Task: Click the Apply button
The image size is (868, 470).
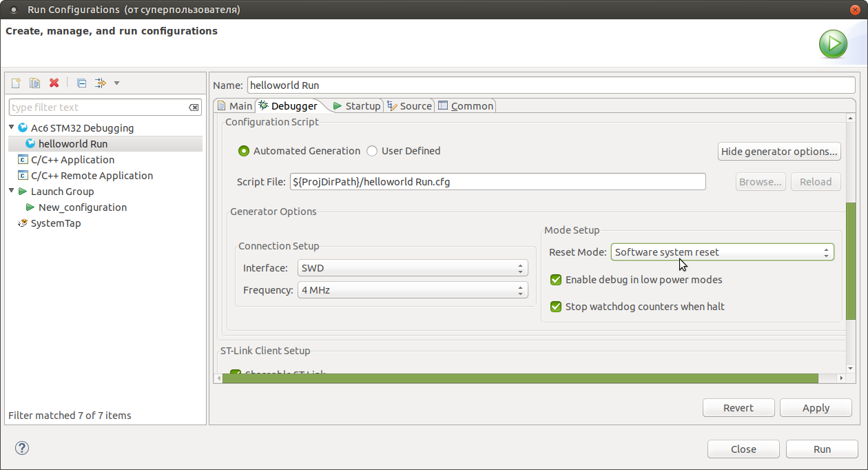Action: [816, 408]
